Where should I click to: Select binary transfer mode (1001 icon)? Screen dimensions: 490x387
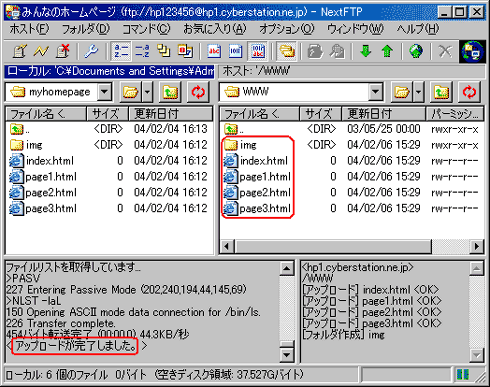[x=235, y=51]
